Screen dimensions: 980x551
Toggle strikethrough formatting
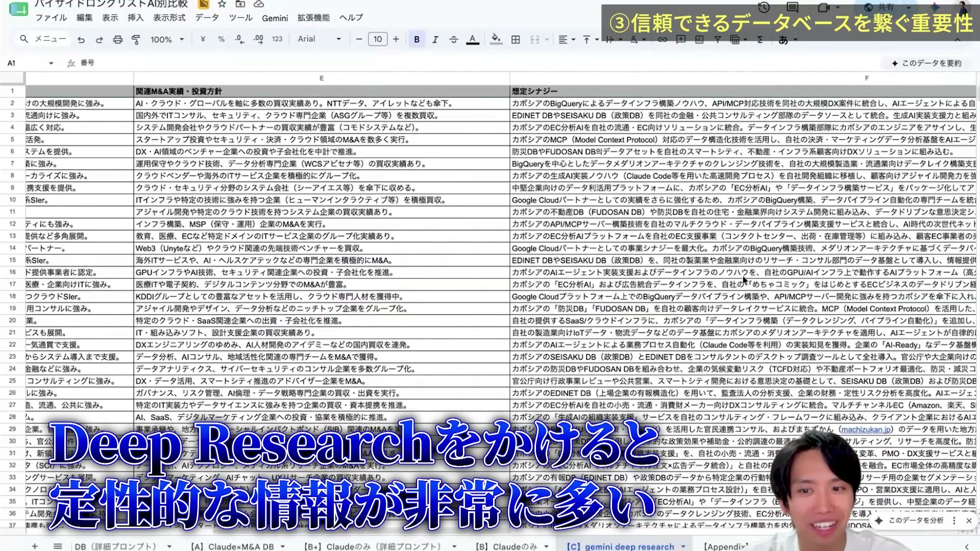454,39
